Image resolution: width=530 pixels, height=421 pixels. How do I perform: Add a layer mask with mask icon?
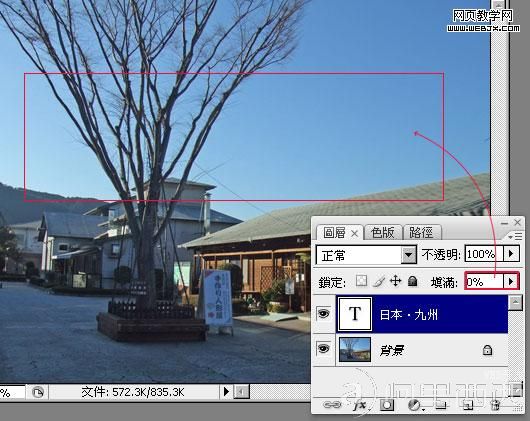coord(387,404)
